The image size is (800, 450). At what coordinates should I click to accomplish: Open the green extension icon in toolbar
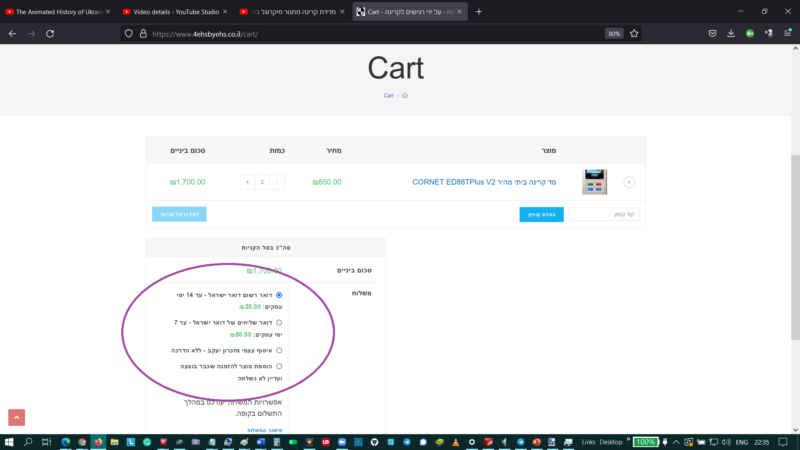750,34
